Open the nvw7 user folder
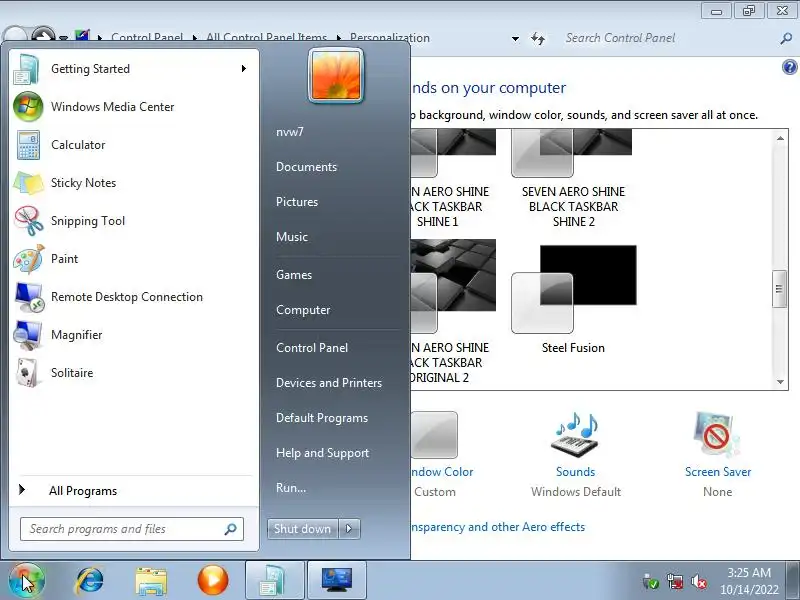800x600 pixels. pos(290,132)
